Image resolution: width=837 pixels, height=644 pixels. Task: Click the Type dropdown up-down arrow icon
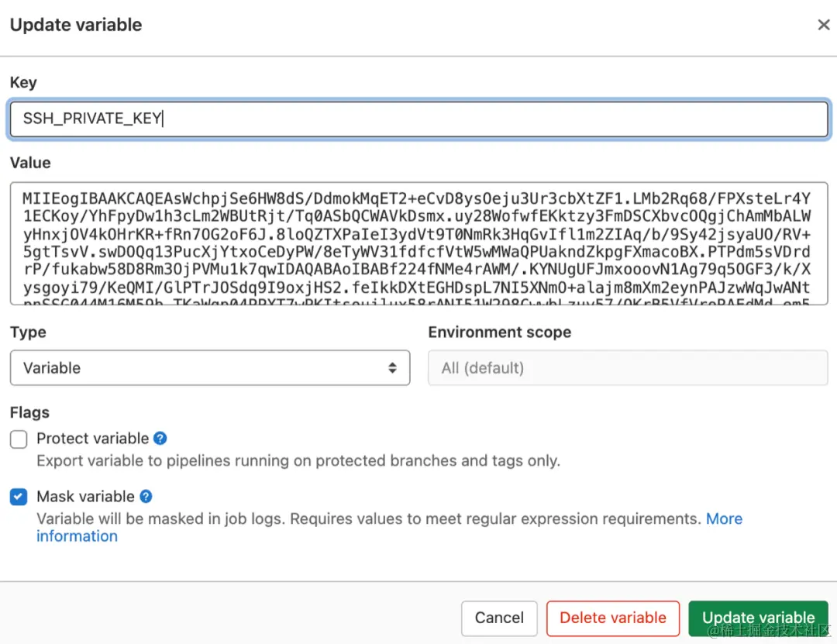point(392,368)
